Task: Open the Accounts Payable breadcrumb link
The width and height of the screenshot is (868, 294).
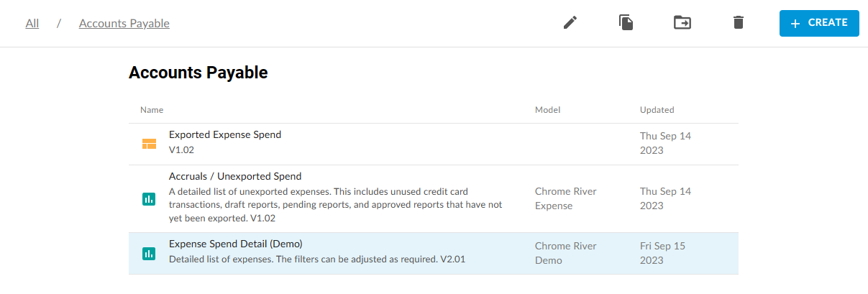Action: click(x=124, y=23)
